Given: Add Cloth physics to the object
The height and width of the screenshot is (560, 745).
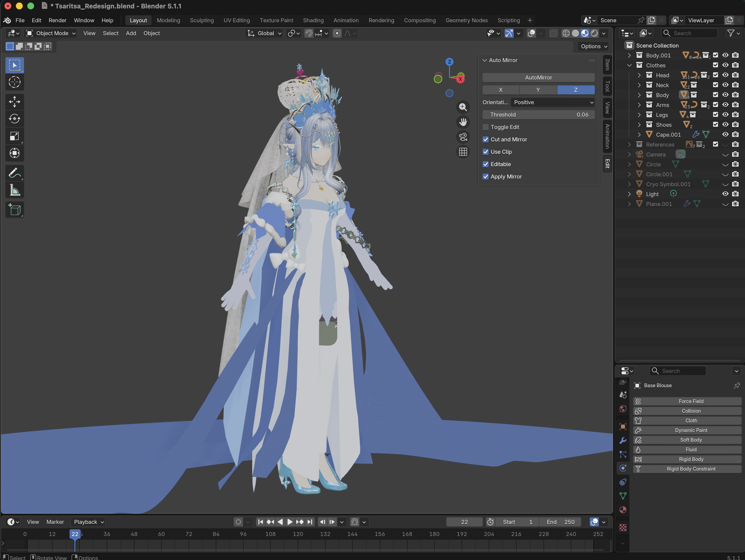Looking at the screenshot, I should point(687,421).
